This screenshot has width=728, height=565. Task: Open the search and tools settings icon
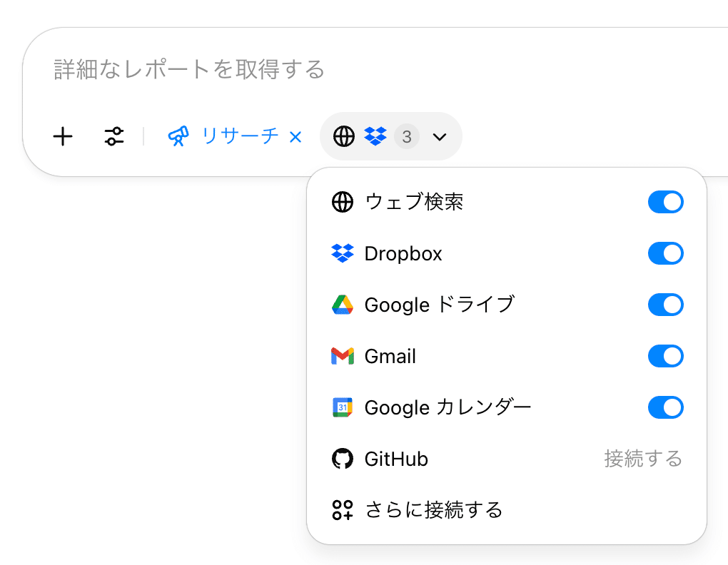pos(114,136)
